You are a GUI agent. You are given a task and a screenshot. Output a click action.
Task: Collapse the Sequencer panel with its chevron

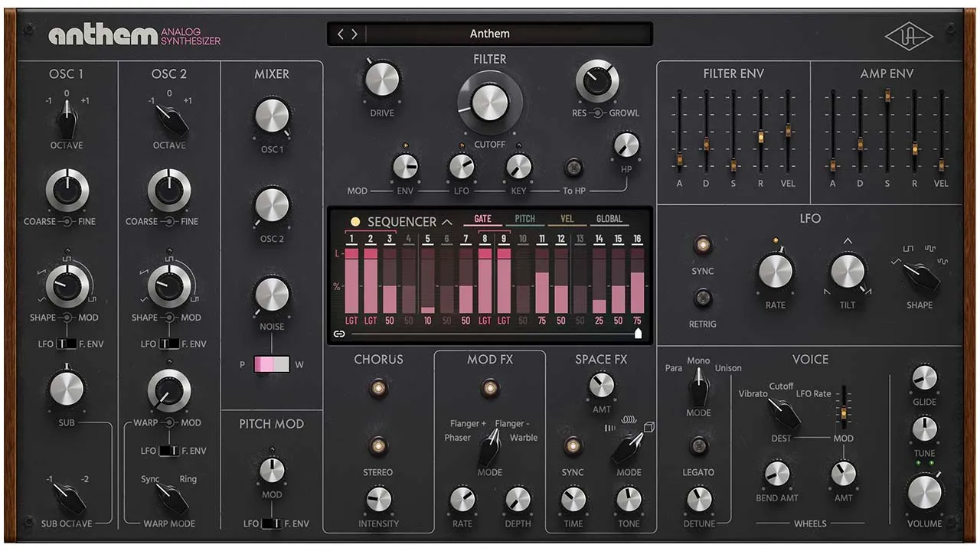click(x=447, y=222)
